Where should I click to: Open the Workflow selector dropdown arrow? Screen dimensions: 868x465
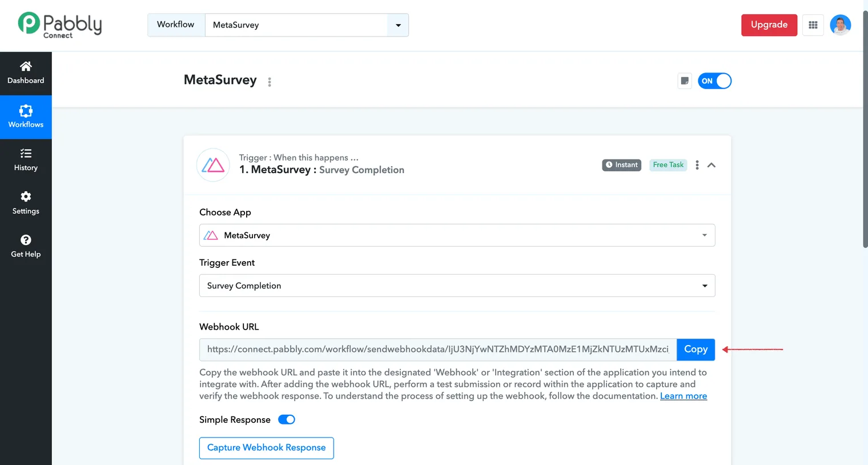(398, 25)
